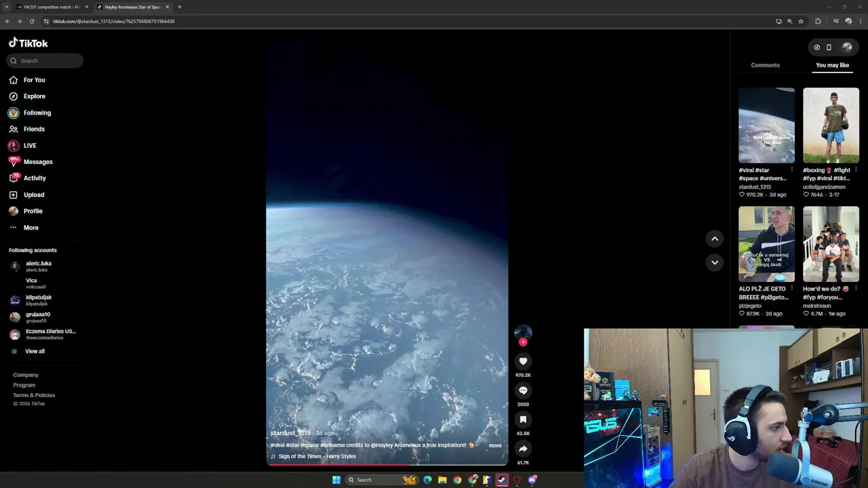The image size is (868, 488).
Task: Go to previous video up arrow
Action: (x=715, y=239)
